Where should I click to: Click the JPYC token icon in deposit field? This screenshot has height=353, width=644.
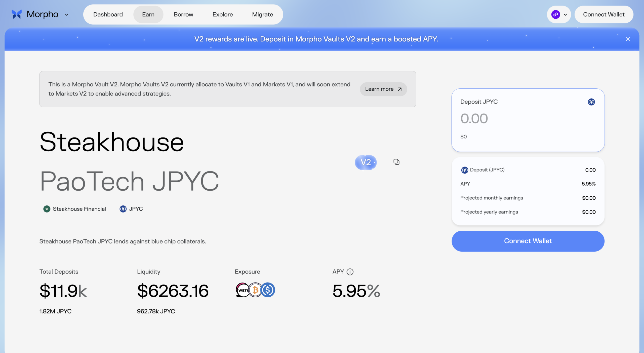pos(591,102)
